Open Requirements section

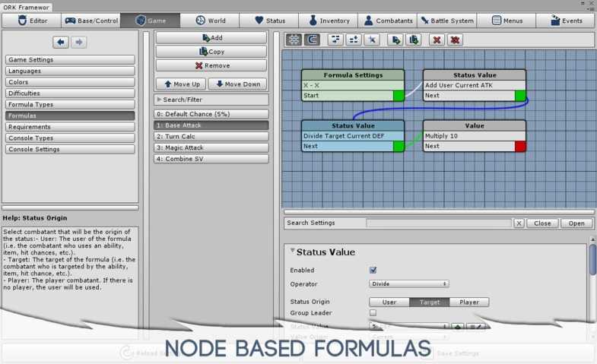coord(70,127)
